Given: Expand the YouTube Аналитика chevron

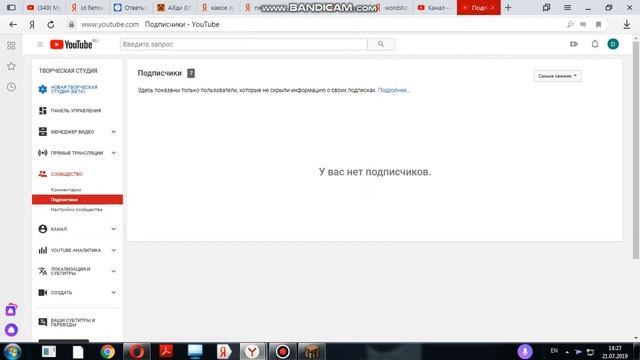Looking at the screenshot, I should (113, 250).
